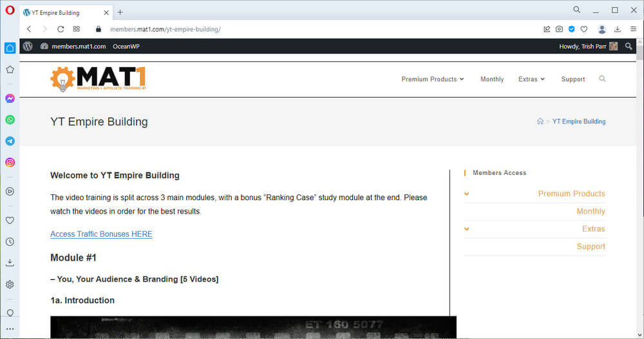Click the breadcrumb home icon
Viewport: 644px width, 339px height.
pos(540,121)
